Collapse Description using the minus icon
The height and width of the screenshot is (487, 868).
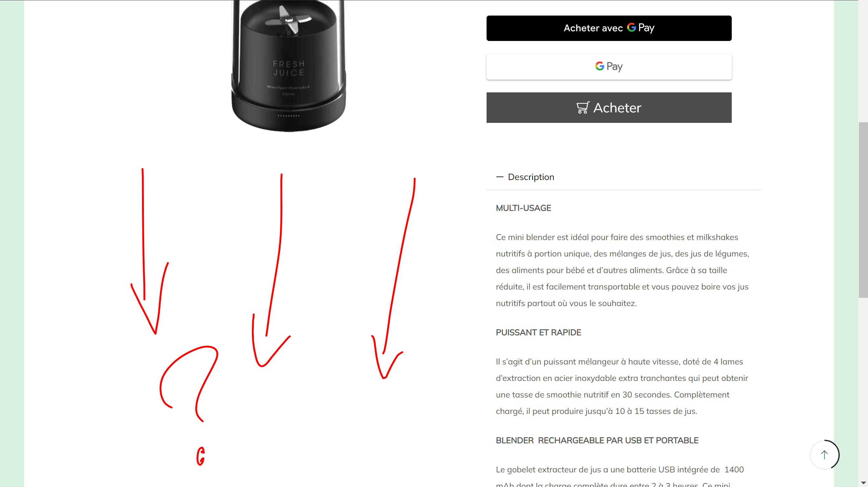tap(500, 177)
